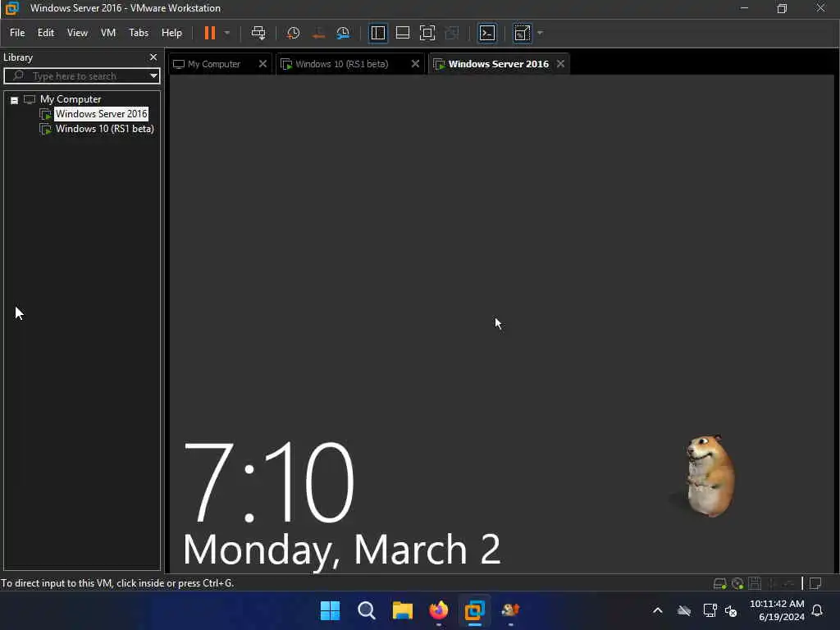The width and height of the screenshot is (840, 630).
Task: Click the greyed Unity mode toolbar icon
Action: (452, 33)
